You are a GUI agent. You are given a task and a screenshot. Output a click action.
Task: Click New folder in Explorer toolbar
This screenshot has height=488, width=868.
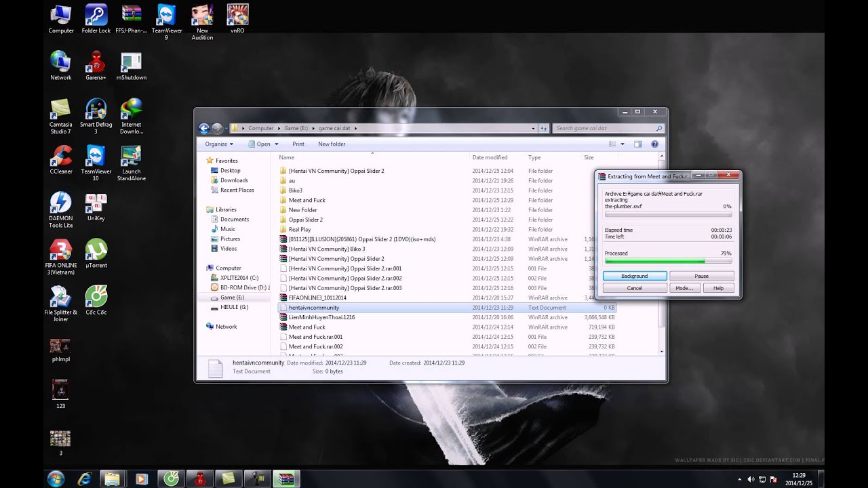point(332,144)
